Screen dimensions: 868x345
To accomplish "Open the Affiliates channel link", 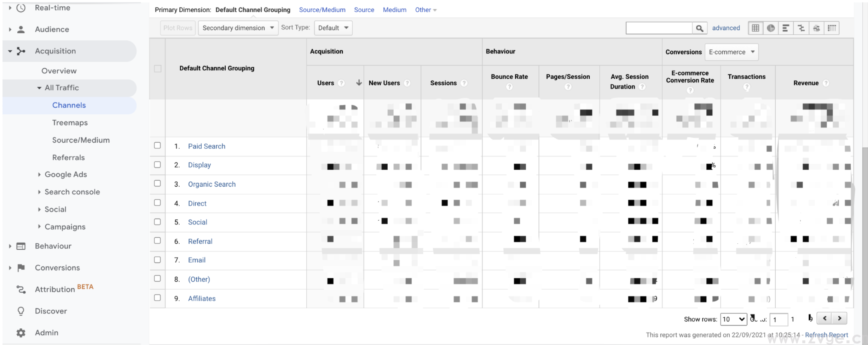I will [202, 298].
